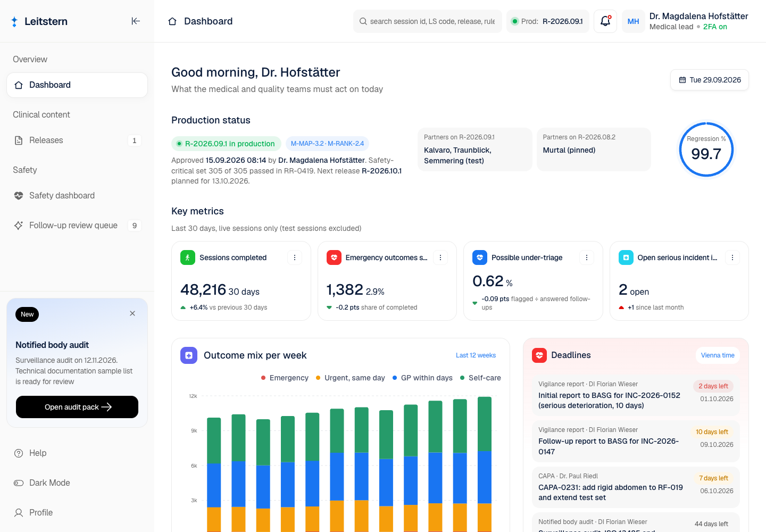This screenshot has width=766, height=532.
Task: Open Open serious incident card options menu
Action: [732, 257]
